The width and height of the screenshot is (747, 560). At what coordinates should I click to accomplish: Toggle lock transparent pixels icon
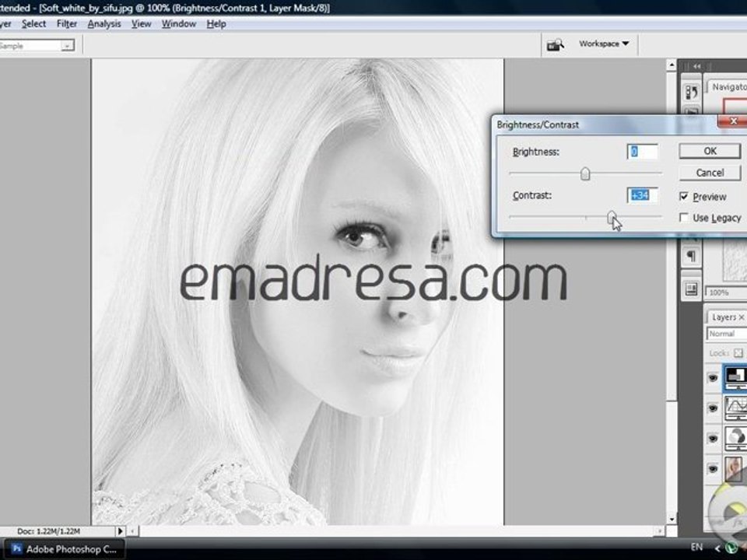[738, 353]
